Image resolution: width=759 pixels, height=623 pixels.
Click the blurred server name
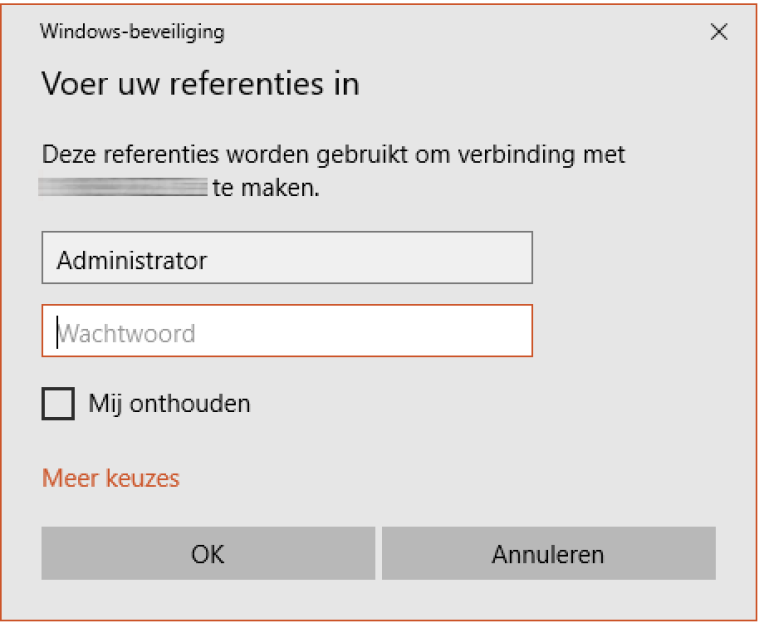(123, 187)
